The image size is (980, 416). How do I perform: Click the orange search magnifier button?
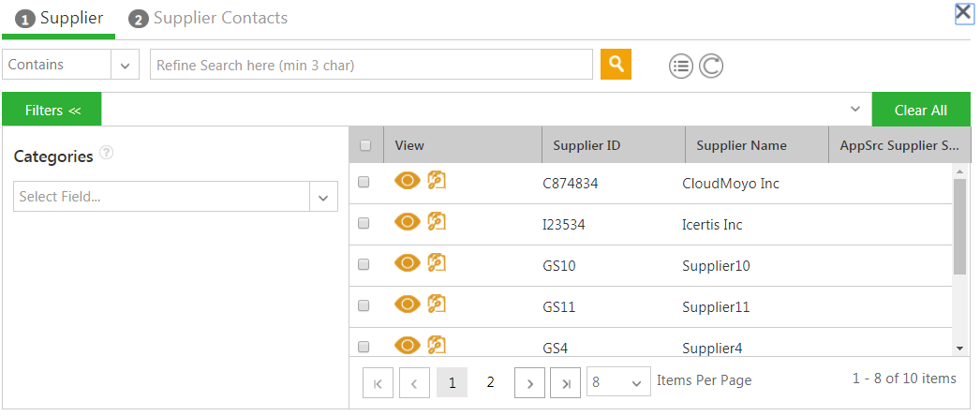616,64
